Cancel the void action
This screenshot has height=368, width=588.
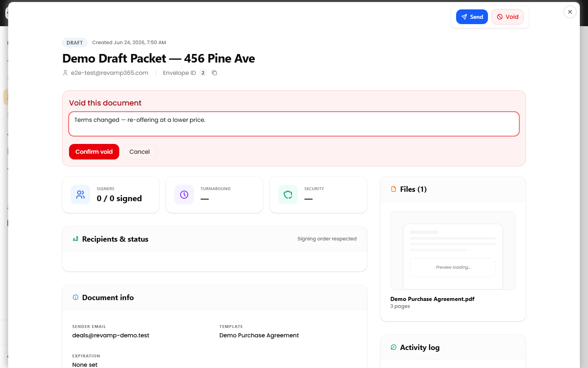140,152
